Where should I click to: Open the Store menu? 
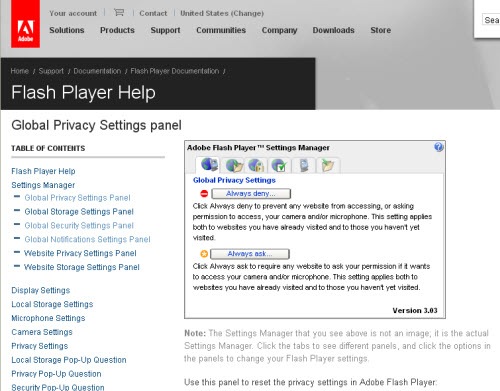[x=381, y=30]
